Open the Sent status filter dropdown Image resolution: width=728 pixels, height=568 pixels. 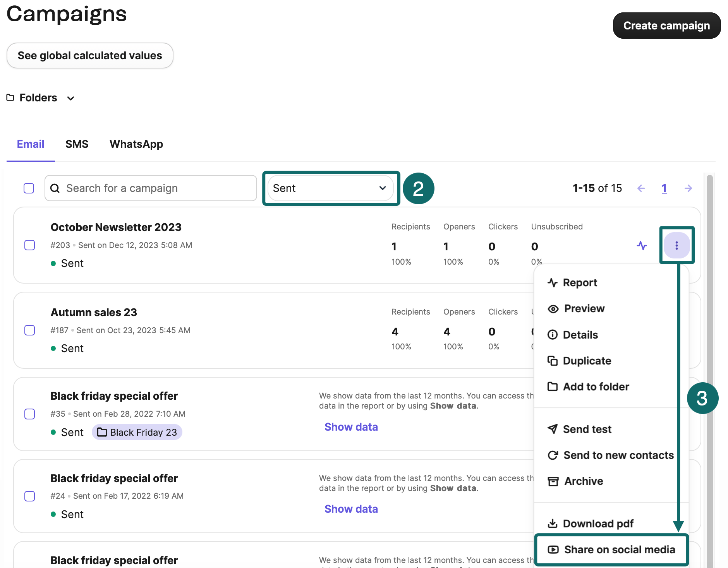(330, 188)
